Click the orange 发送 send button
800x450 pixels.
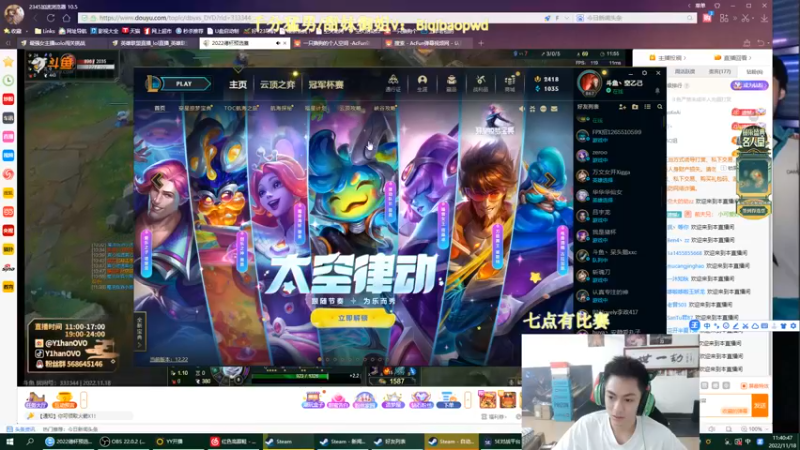[x=760, y=406]
